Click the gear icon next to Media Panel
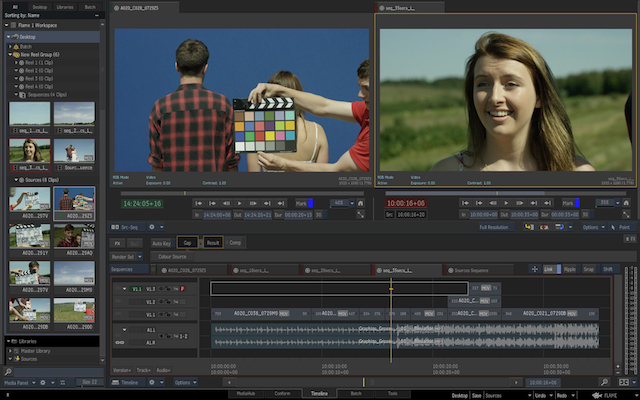 point(41,382)
